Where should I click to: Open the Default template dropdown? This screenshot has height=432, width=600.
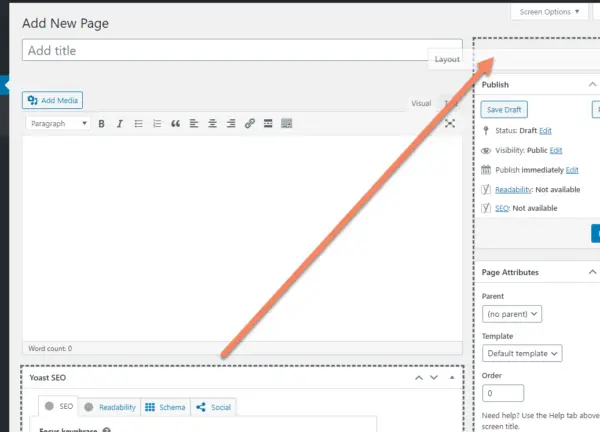(x=522, y=353)
